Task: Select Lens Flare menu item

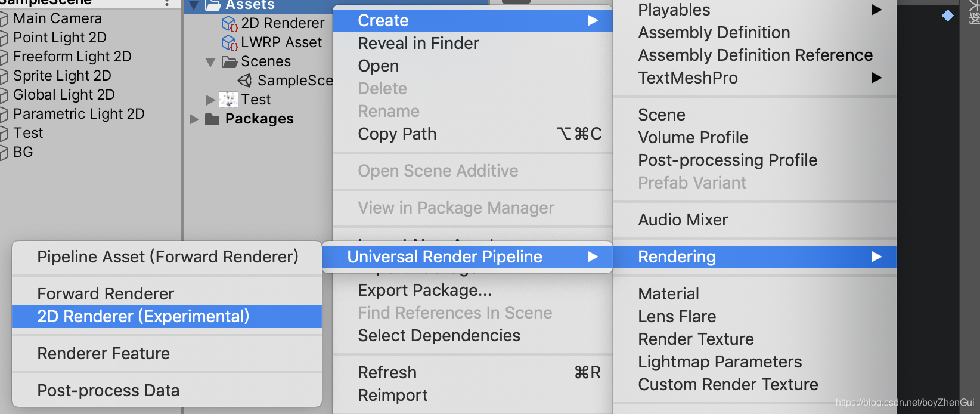Action: click(x=755, y=316)
